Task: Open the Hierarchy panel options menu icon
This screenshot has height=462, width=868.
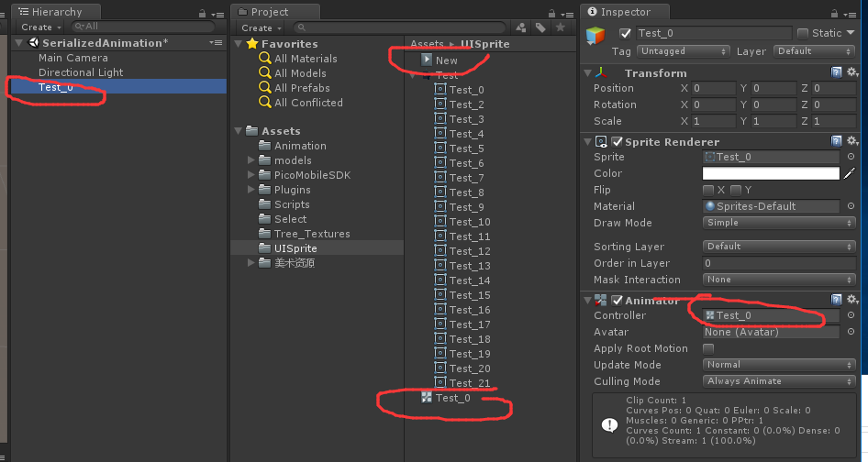Action: (x=217, y=15)
